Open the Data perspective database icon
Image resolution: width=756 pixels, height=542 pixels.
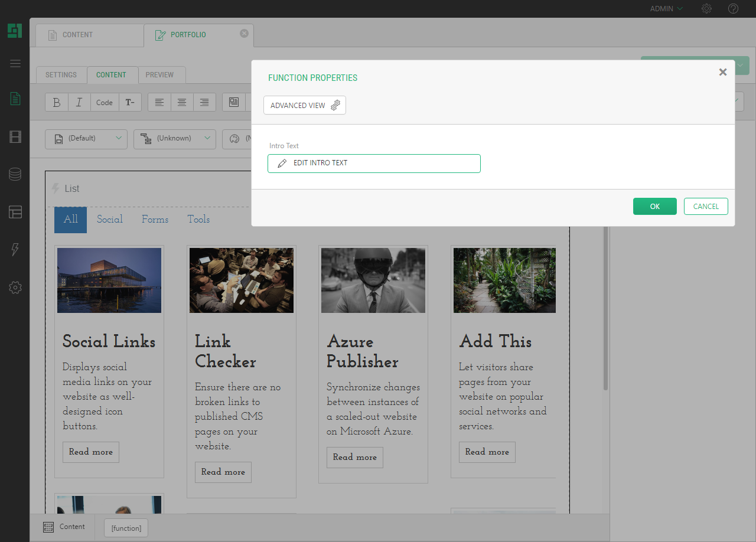click(x=15, y=174)
